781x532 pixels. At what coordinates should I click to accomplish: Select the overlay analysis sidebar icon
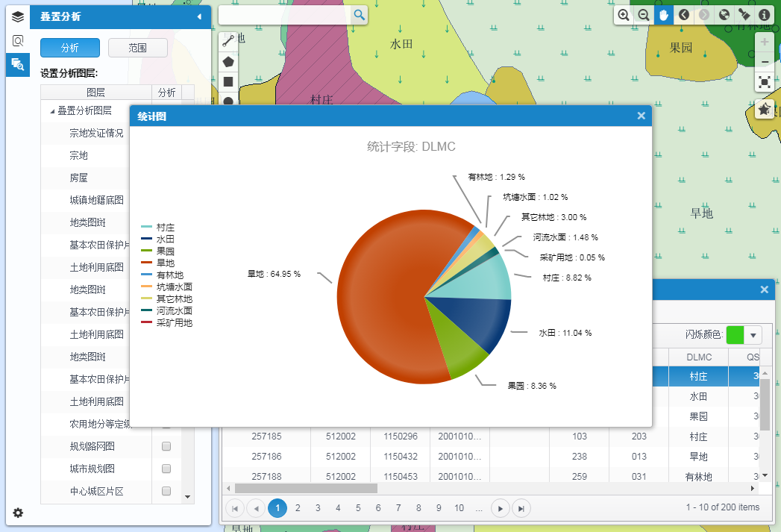coord(18,65)
